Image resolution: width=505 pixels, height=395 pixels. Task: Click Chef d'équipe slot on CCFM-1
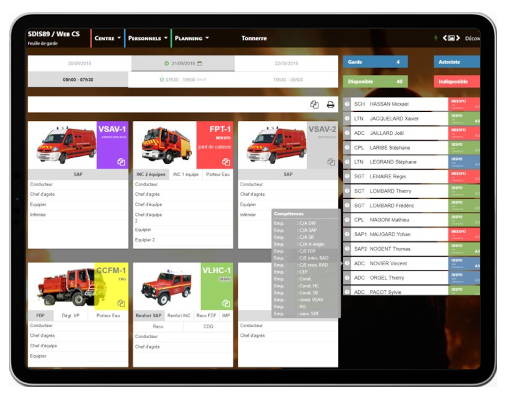(x=78, y=346)
